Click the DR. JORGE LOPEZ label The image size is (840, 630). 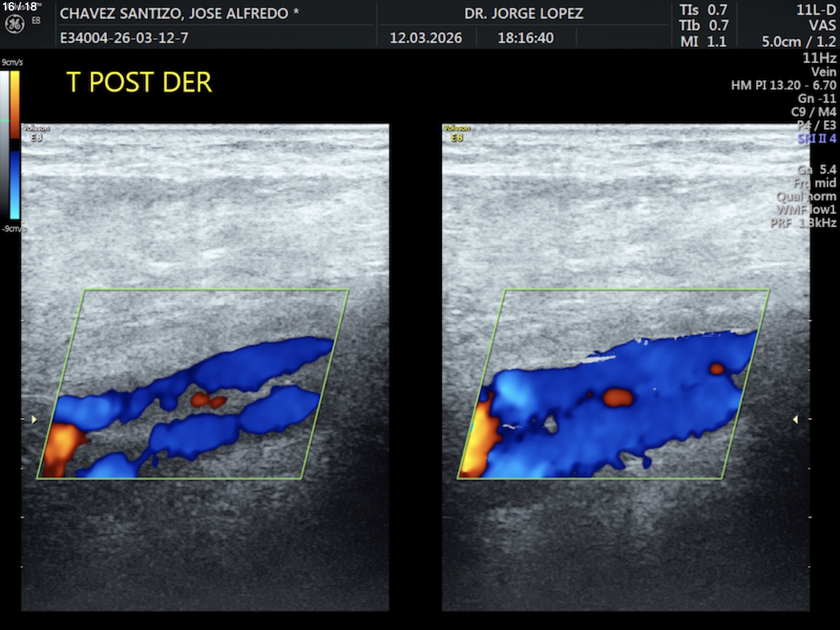point(524,13)
